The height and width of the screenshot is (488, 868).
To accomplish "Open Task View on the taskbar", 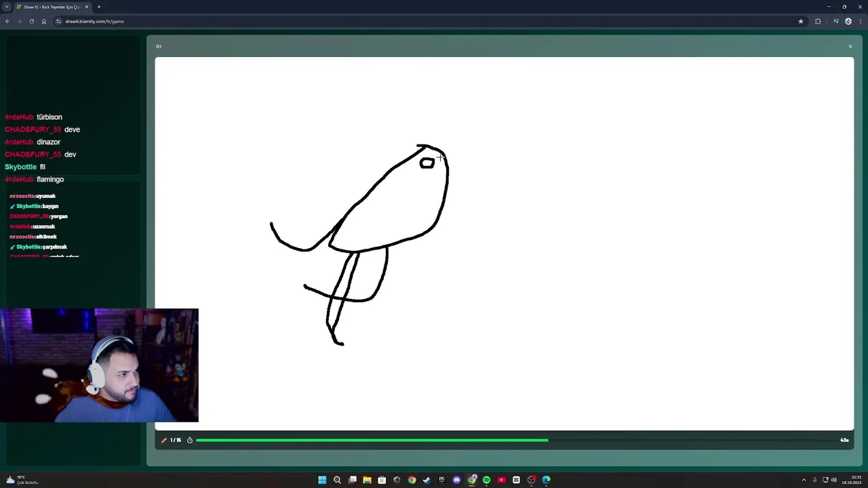I will tap(352, 480).
